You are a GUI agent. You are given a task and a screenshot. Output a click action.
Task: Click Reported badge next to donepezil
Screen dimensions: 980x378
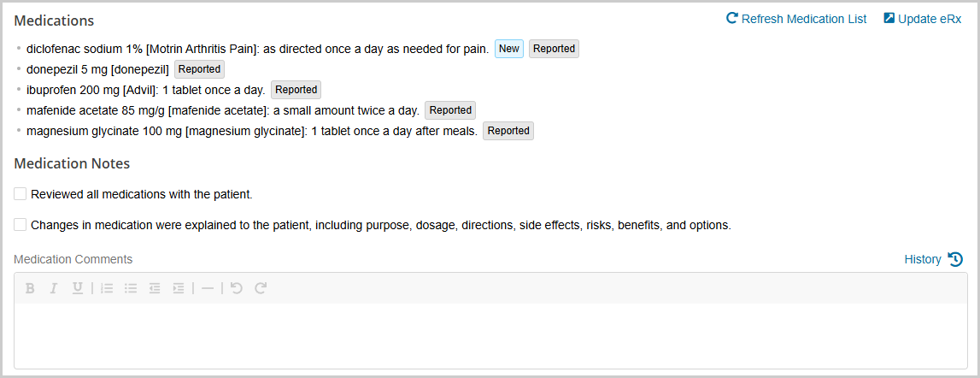[x=200, y=69]
